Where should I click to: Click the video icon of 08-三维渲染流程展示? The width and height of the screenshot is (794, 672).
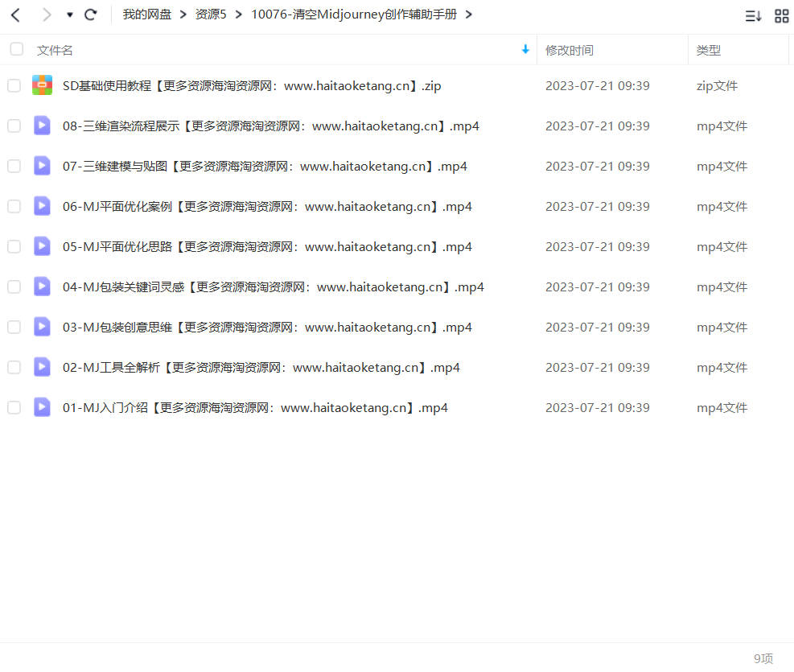point(42,125)
